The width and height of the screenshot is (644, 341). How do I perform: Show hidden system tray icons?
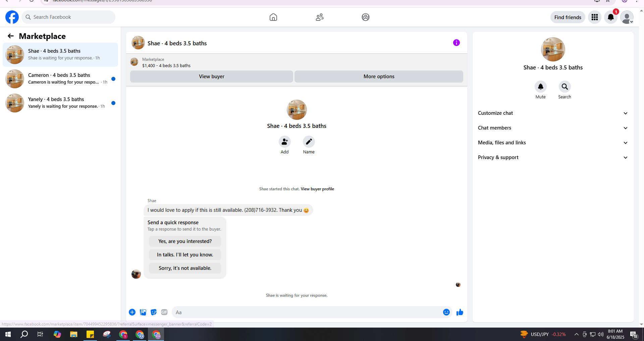click(576, 334)
